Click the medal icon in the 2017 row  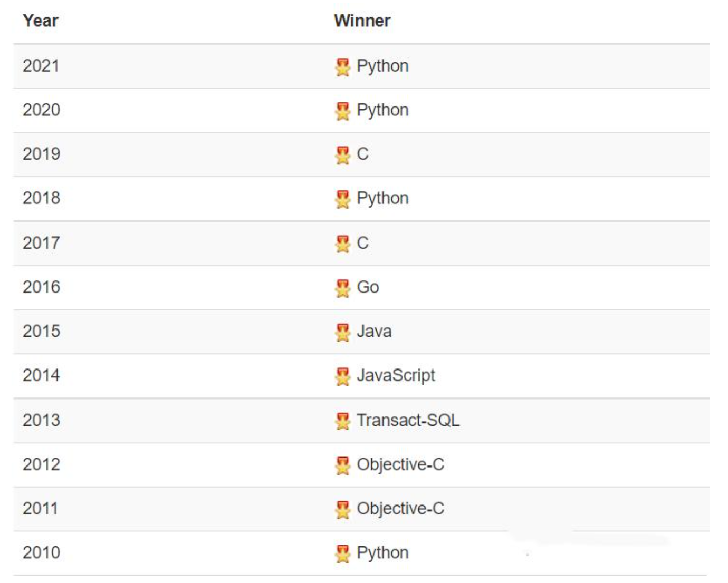(342, 244)
